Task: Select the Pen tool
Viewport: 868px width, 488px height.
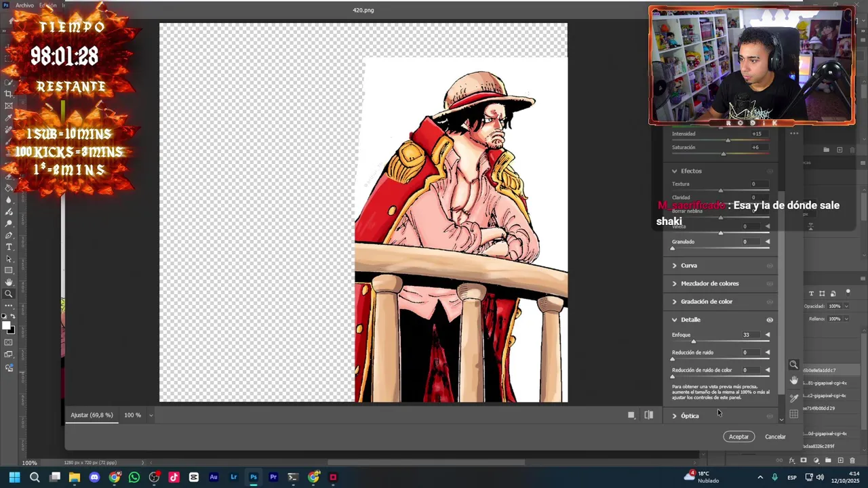Action: pos(9,235)
